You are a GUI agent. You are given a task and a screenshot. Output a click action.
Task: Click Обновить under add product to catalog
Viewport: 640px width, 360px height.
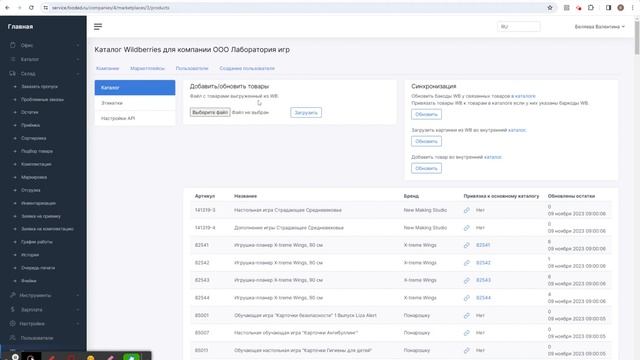pyautogui.click(x=426, y=168)
